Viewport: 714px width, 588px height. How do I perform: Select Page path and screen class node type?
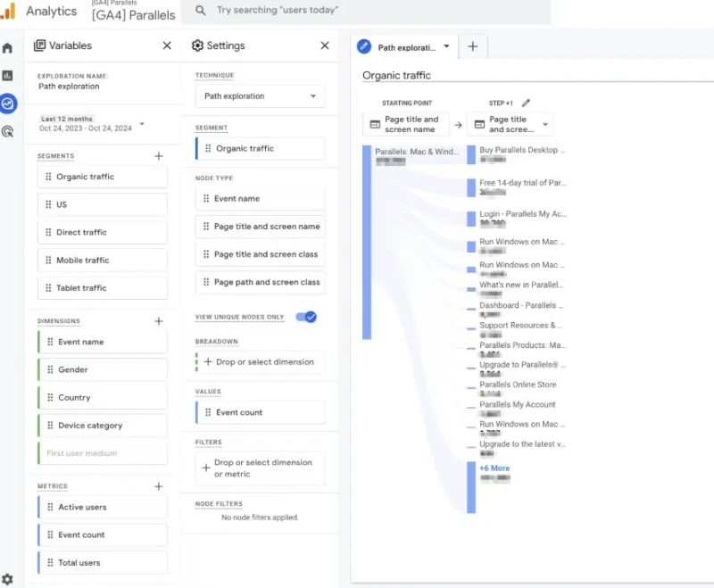261,282
